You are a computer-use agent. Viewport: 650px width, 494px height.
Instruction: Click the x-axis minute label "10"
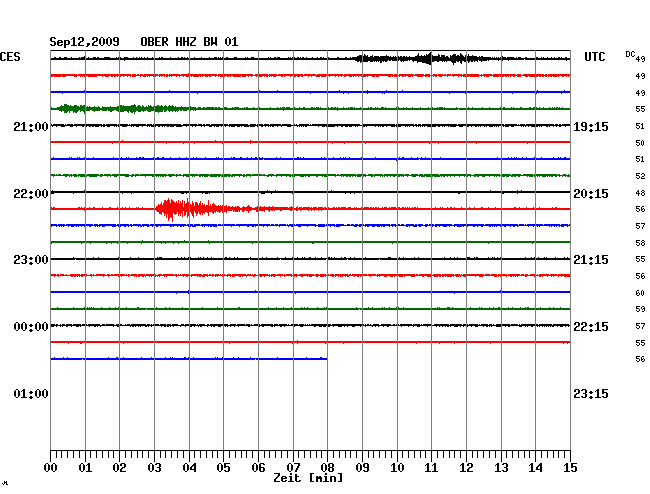coord(397,468)
